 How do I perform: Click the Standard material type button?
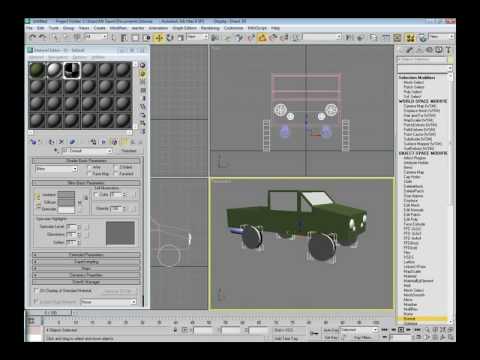point(128,151)
